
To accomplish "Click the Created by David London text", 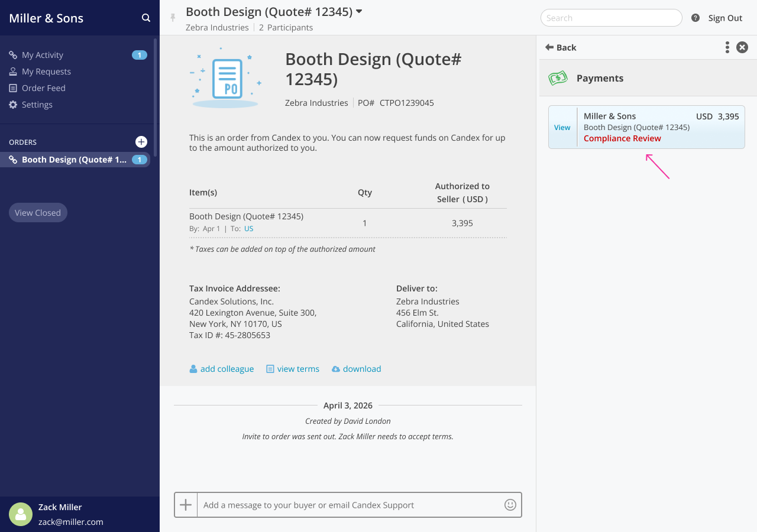I will 348,421.
